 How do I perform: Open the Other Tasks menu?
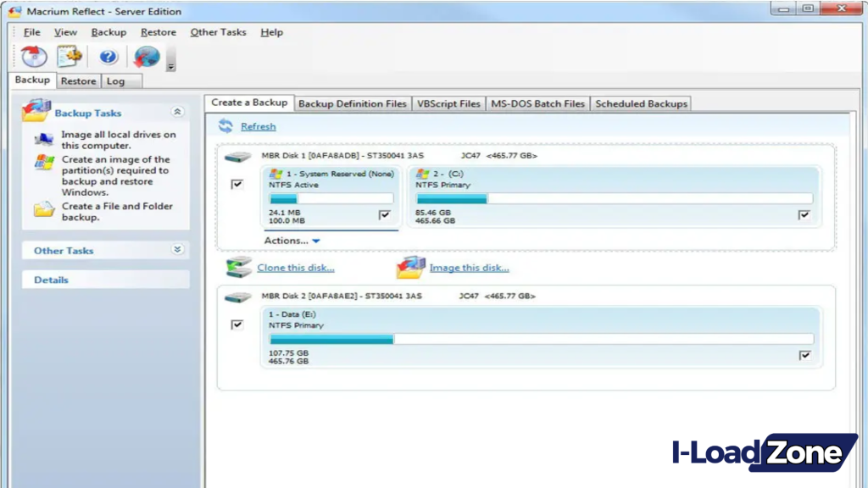click(x=218, y=31)
